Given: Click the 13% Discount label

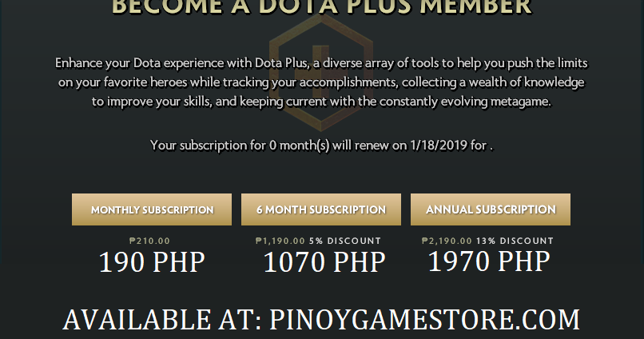Looking at the screenshot, I should [515, 241].
